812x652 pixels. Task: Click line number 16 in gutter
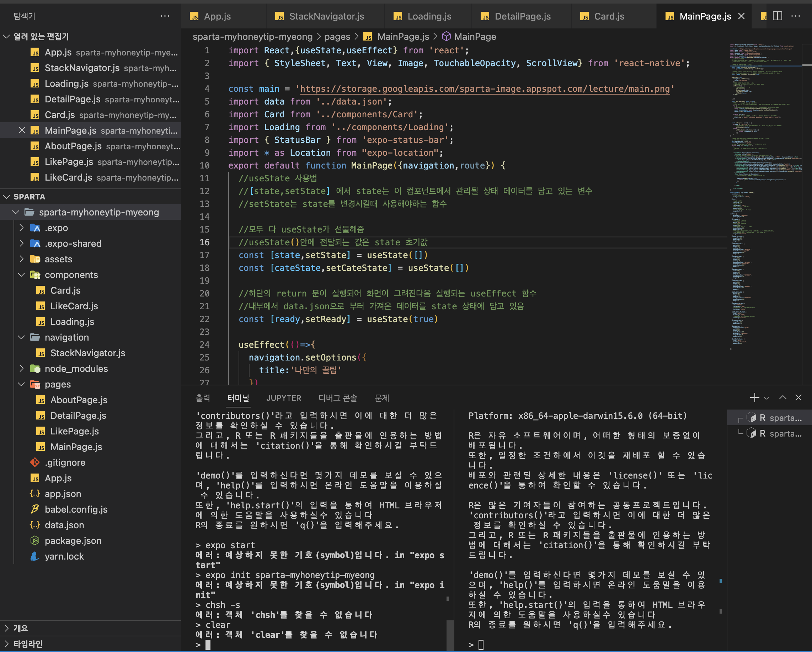pyautogui.click(x=204, y=242)
